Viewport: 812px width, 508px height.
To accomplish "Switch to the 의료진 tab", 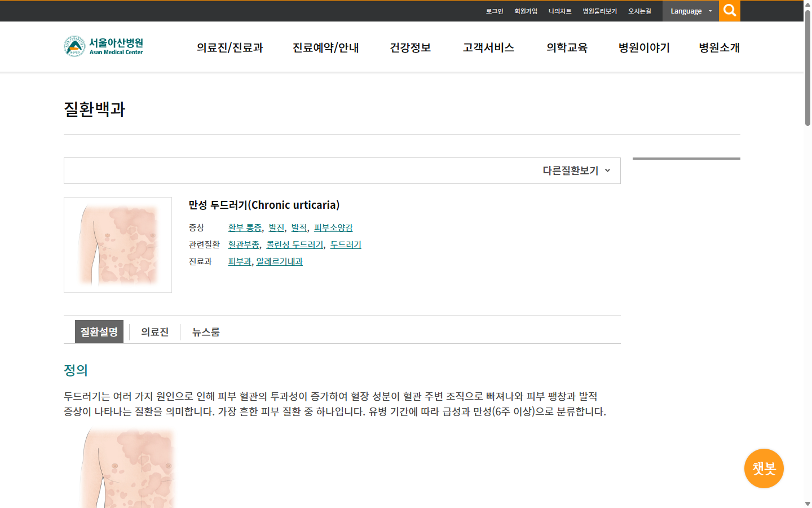I will pyautogui.click(x=155, y=332).
